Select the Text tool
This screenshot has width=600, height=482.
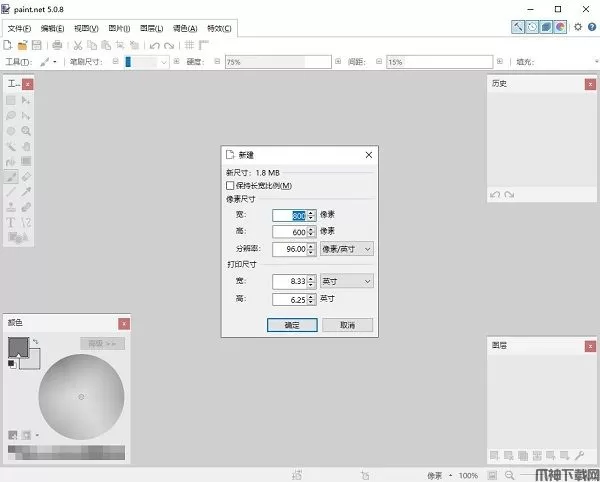pos(11,223)
